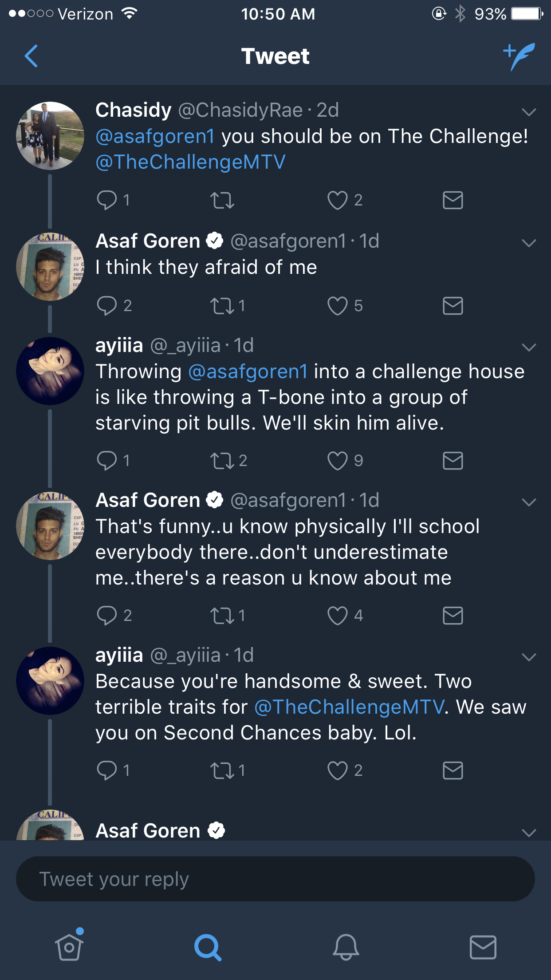Retweet Asaf's "That's funny" tweet
This screenshot has width=551, height=980.
[x=222, y=616]
